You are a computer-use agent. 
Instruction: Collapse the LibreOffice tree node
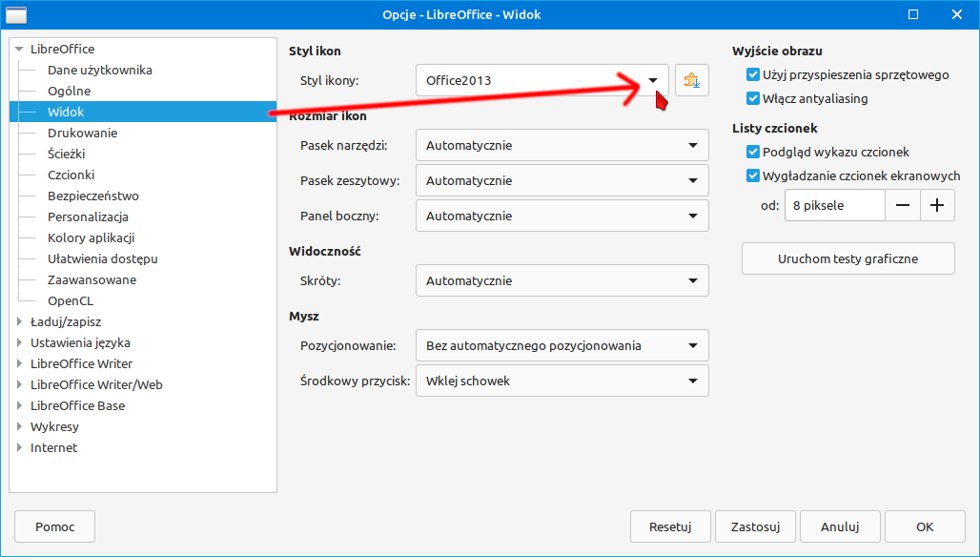pos(19,49)
